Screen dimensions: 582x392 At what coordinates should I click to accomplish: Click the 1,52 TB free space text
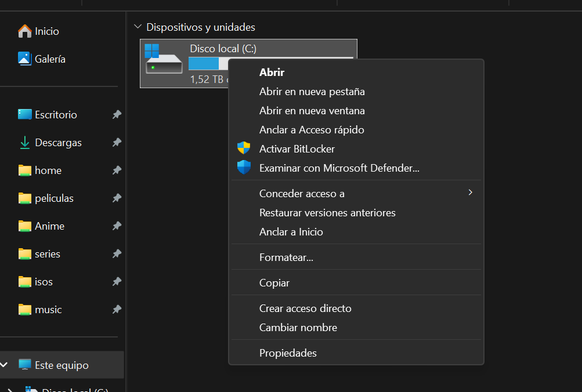tap(209, 79)
